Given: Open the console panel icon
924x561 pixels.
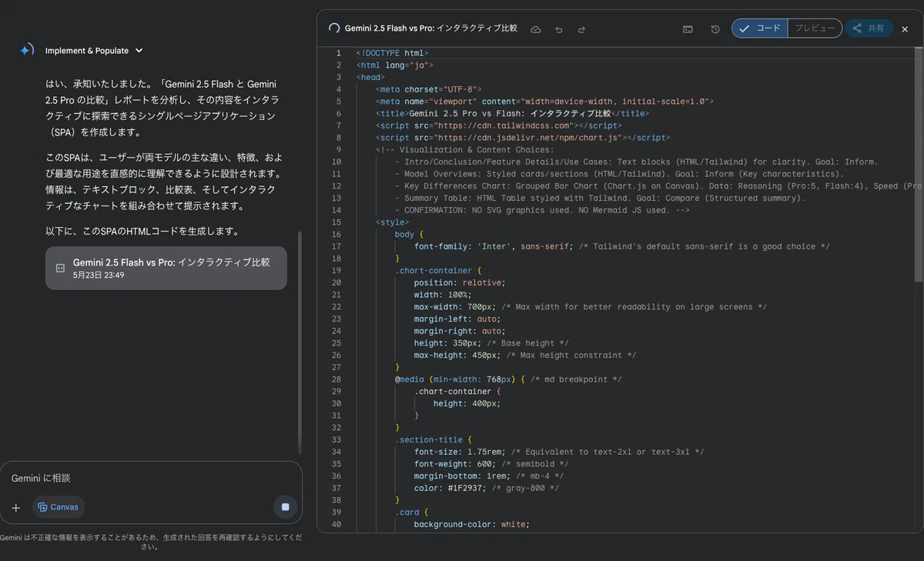Looking at the screenshot, I should (688, 29).
